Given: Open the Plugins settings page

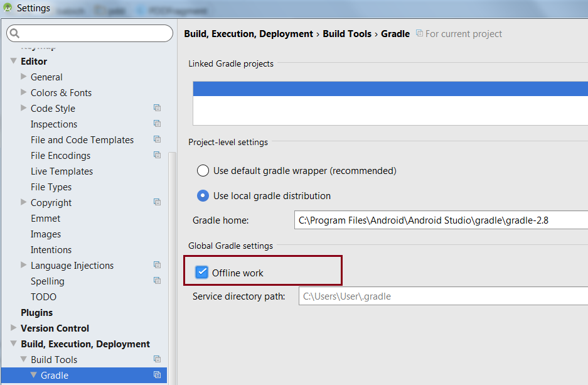Looking at the screenshot, I should [36, 312].
